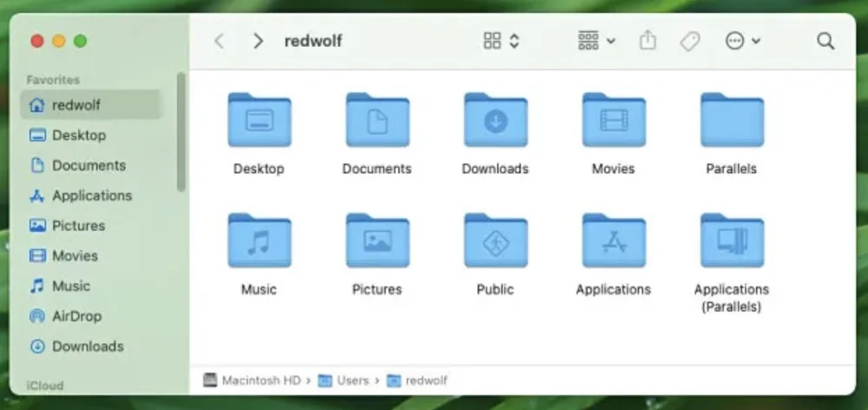
Task: Click Users in the path bar
Action: pos(343,380)
